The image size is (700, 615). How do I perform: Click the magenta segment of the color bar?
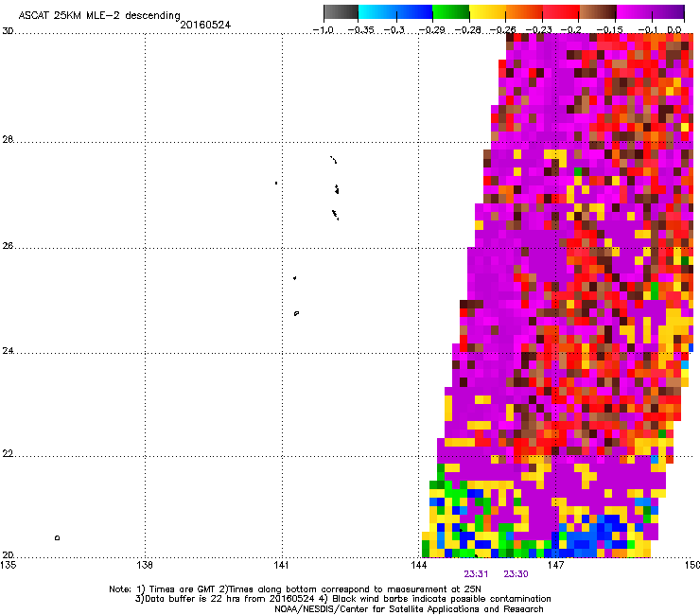(x=634, y=12)
